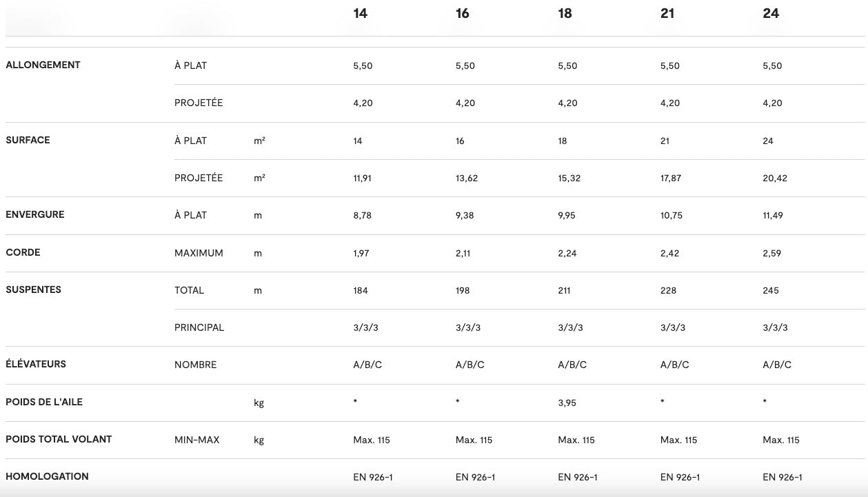868x497 pixels.
Task: Select the NOMBRE sublabel
Action: 195,365
